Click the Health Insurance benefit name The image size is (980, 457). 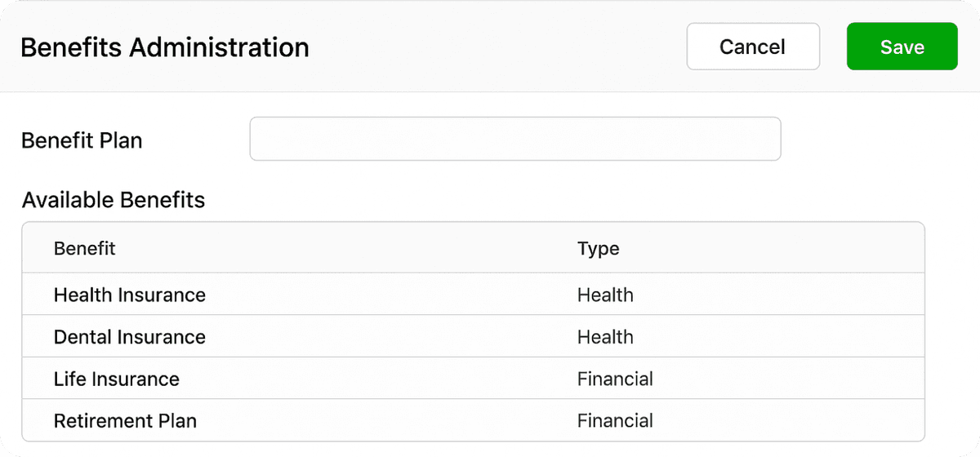pos(130,295)
